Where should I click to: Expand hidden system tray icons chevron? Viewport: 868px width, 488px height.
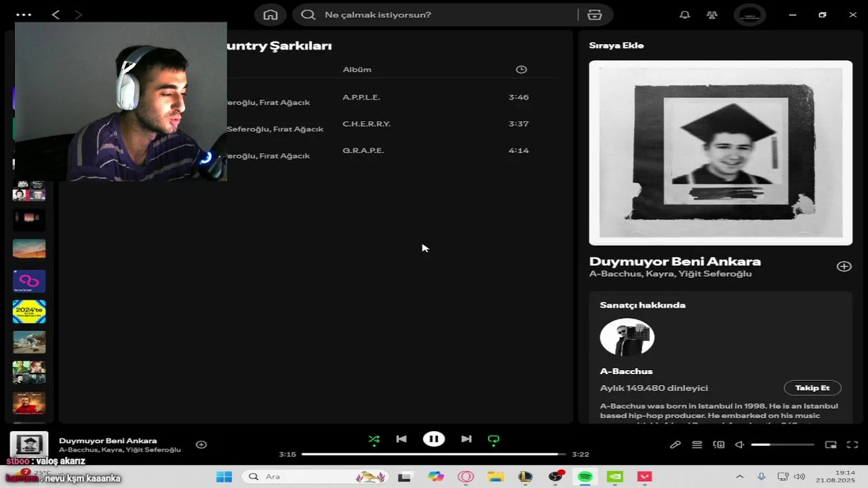[739, 476]
